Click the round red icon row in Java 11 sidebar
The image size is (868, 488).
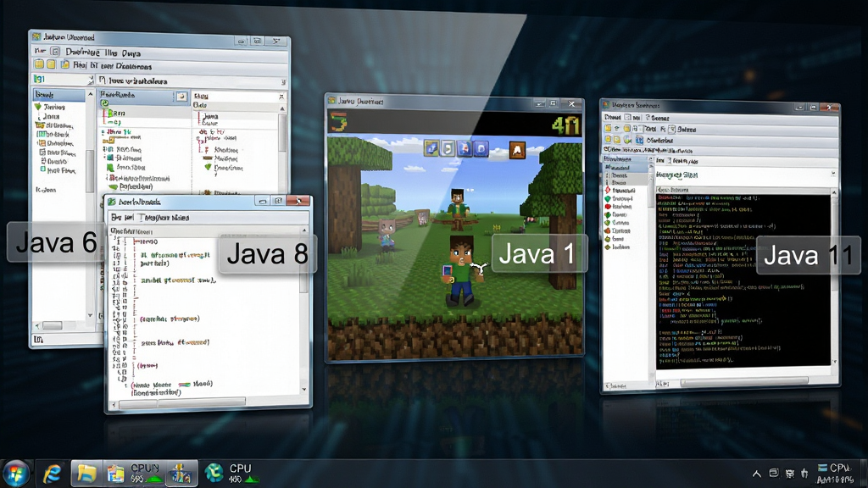621,207
